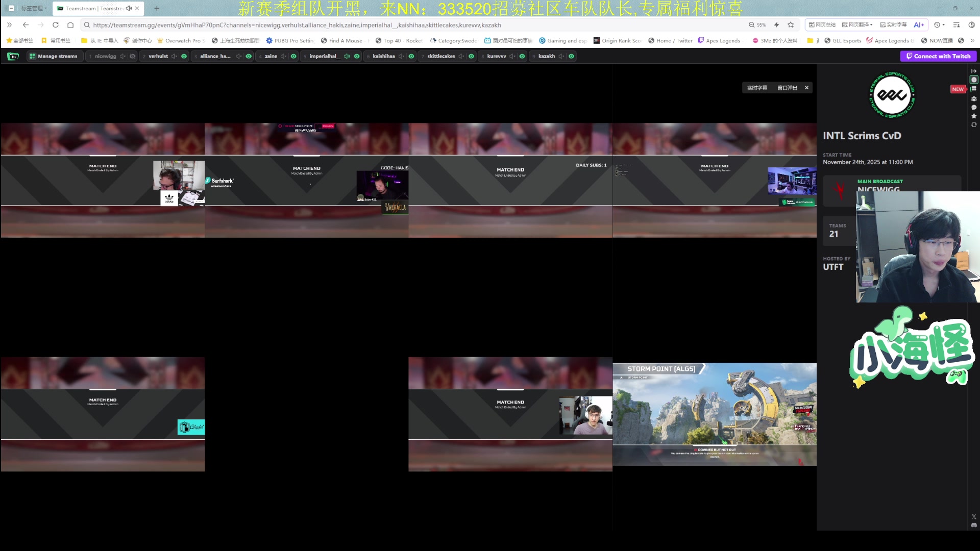Image resolution: width=980 pixels, height=551 pixels.
Task: Show the hidden nicewigg stream
Action: [x=133, y=56]
